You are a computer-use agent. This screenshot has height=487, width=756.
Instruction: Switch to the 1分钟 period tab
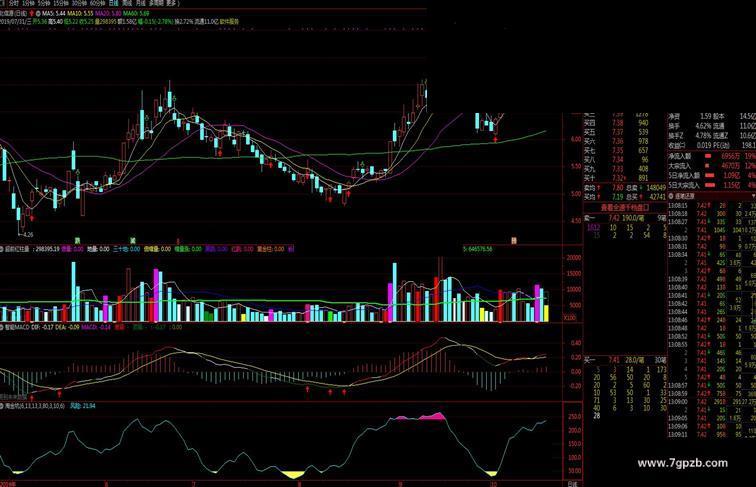click(28, 3)
